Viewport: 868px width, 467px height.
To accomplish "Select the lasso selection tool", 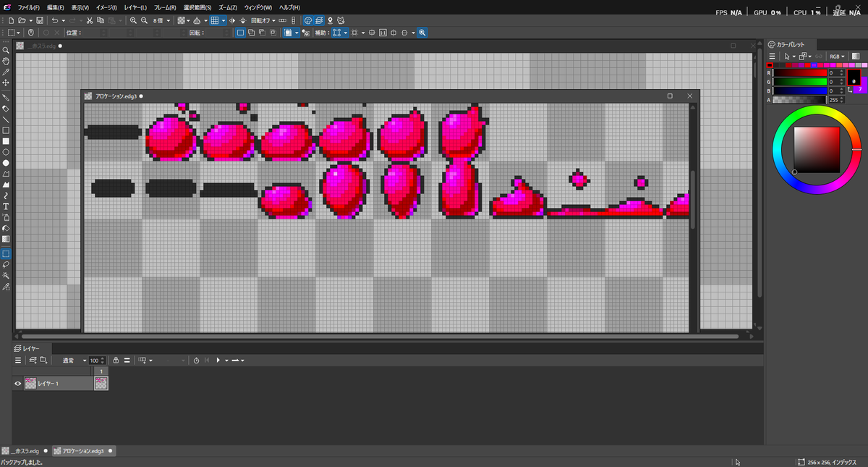I will 6,264.
